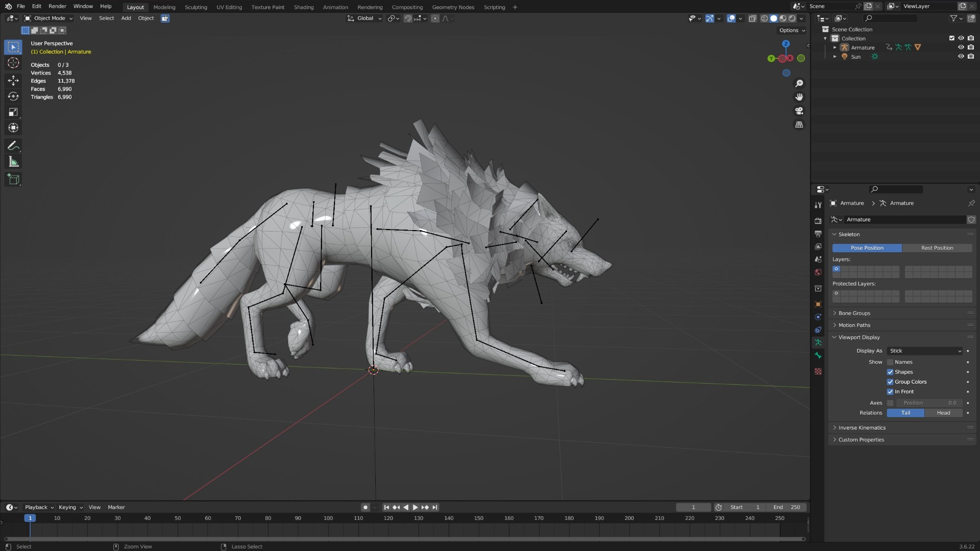Image resolution: width=980 pixels, height=551 pixels.
Task: Activate the 3D Cursor tool
Action: point(13,63)
